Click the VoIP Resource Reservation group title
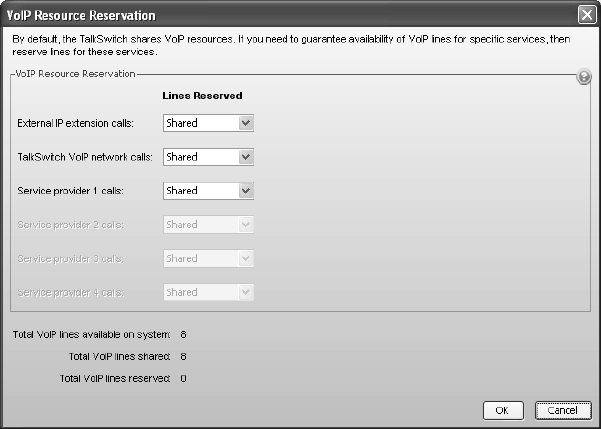Image resolution: width=601 pixels, height=429 pixels. click(x=75, y=74)
